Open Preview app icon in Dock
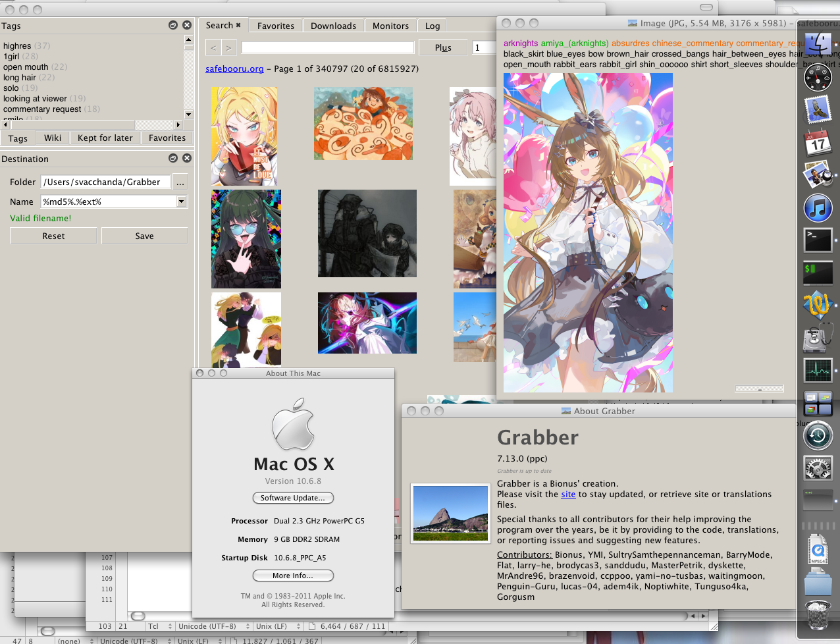 pyautogui.click(x=818, y=175)
